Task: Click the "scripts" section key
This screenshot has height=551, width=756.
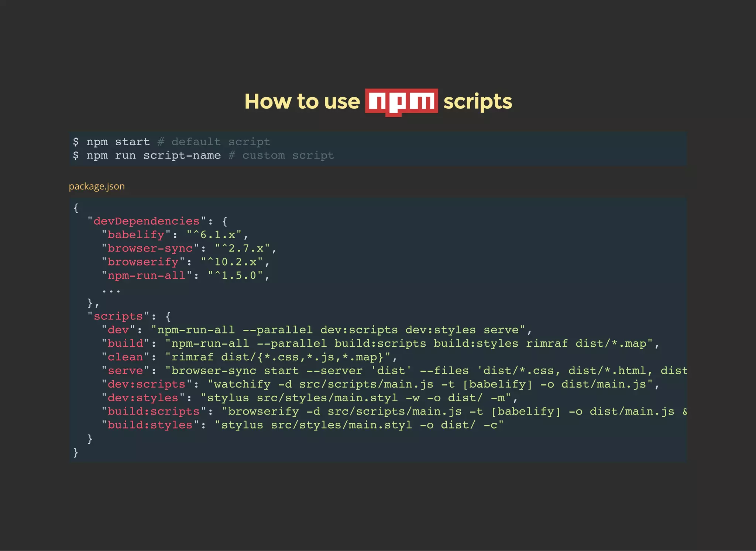Action: click(118, 316)
